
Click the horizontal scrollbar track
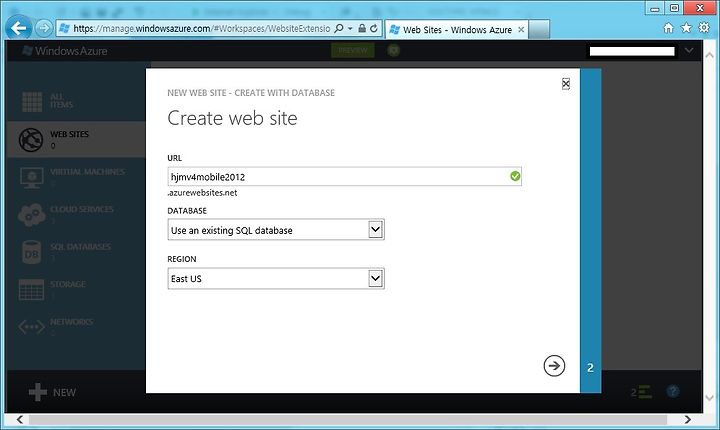pyautogui.click(x=348, y=419)
